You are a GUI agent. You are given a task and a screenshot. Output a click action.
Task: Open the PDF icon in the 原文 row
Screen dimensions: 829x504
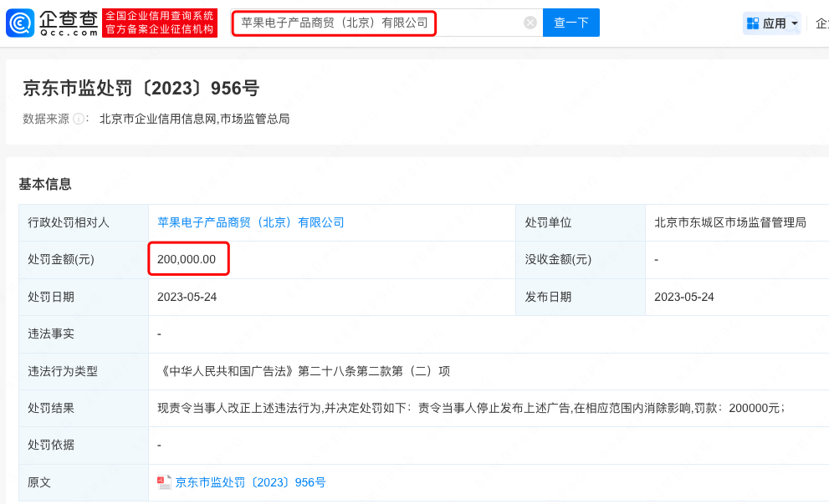click(164, 482)
